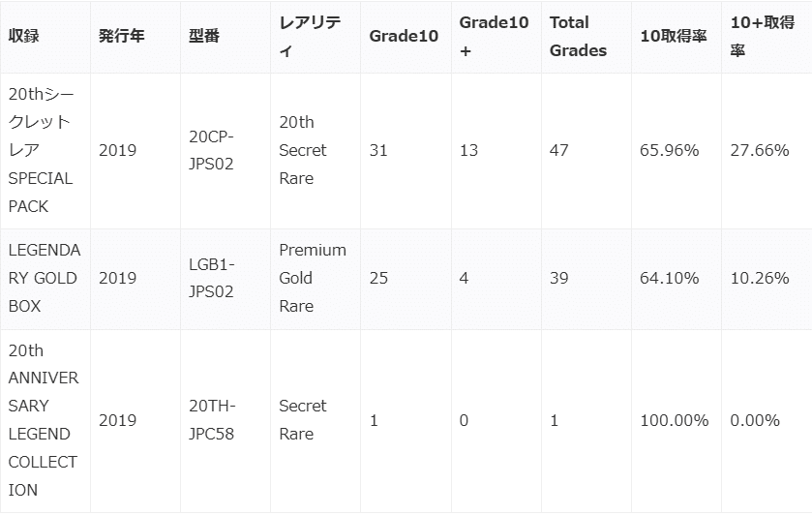Click the レアリティ column header
This screenshot has width=812, height=515.
(310, 37)
